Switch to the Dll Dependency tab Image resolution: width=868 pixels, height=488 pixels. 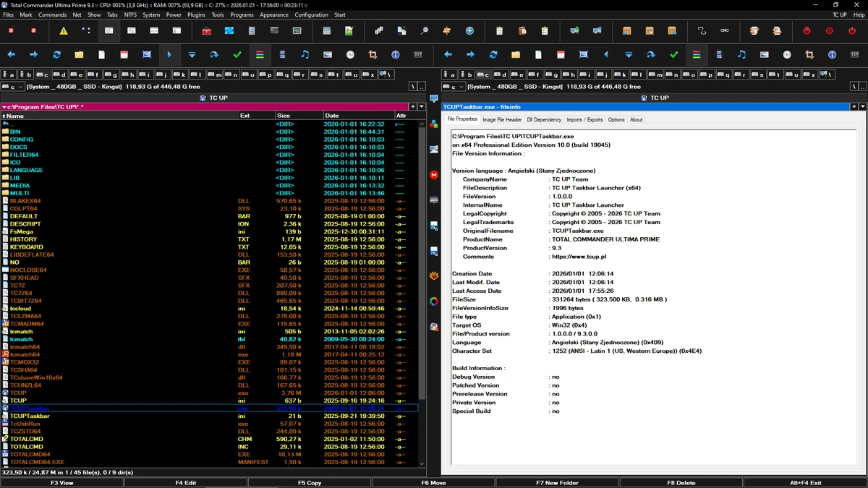(x=544, y=120)
